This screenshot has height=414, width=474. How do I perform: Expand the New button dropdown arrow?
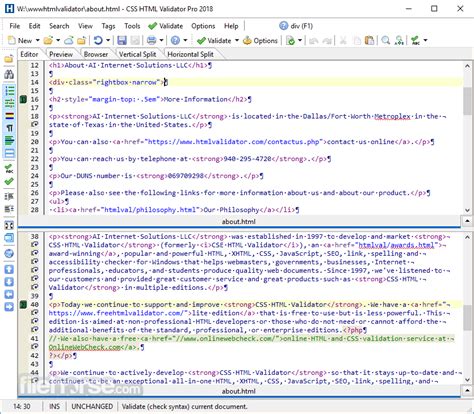[37, 41]
